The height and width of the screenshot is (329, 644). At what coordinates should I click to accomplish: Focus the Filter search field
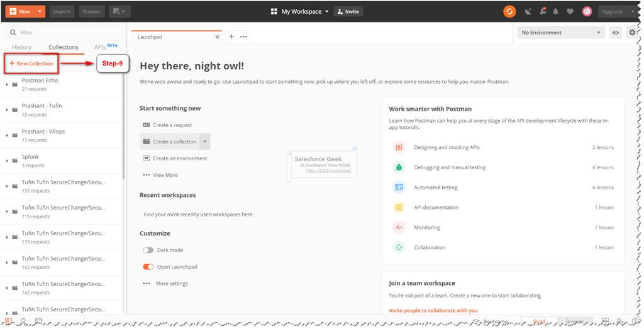pyautogui.click(x=65, y=33)
